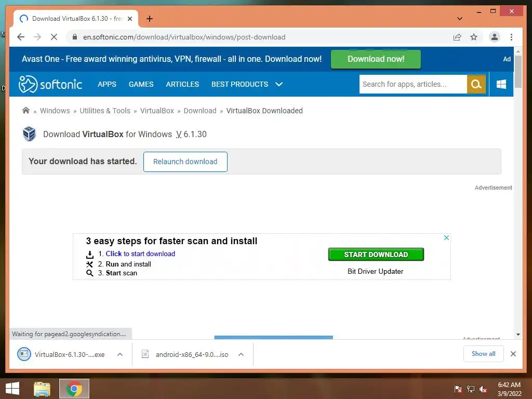Click the Avast One banner text
Viewport: 532px width, 399px height.
171,59
